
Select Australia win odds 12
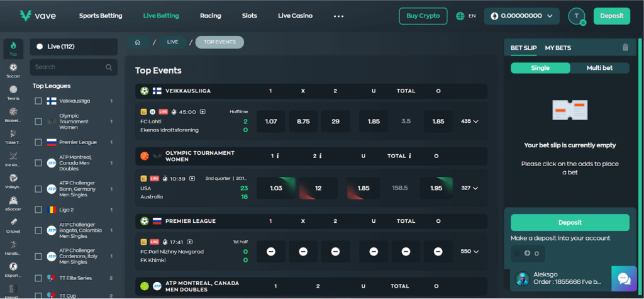click(318, 188)
